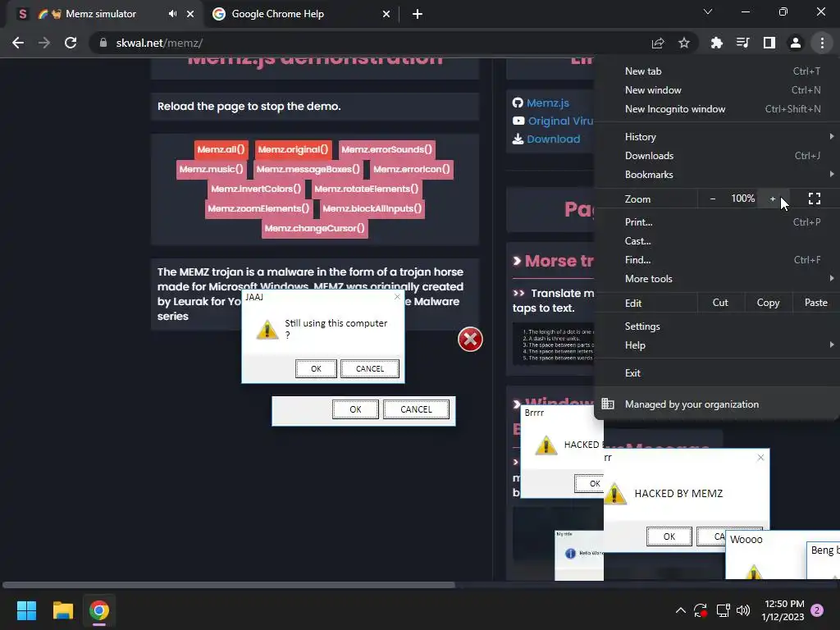840x630 pixels.
Task: Open the Download link
Action: [553, 139]
